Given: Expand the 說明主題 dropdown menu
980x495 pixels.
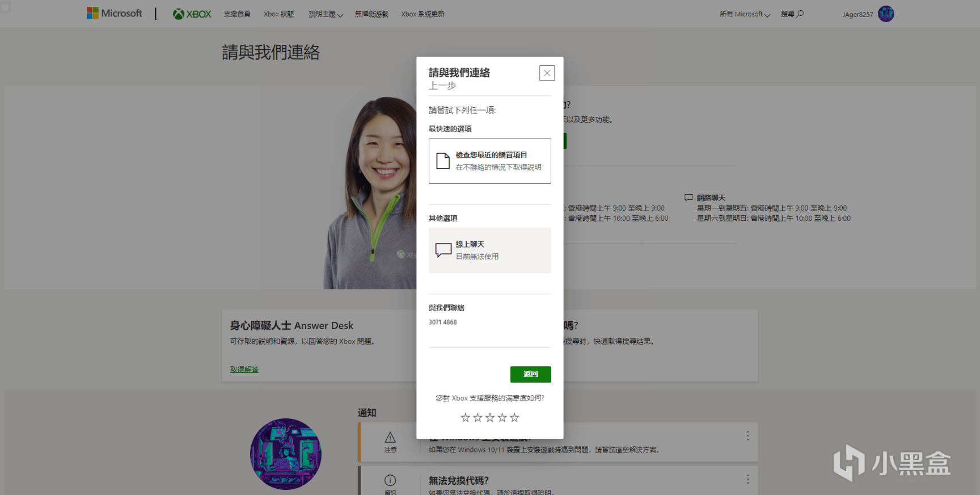Looking at the screenshot, I should (x=326, y=14).
